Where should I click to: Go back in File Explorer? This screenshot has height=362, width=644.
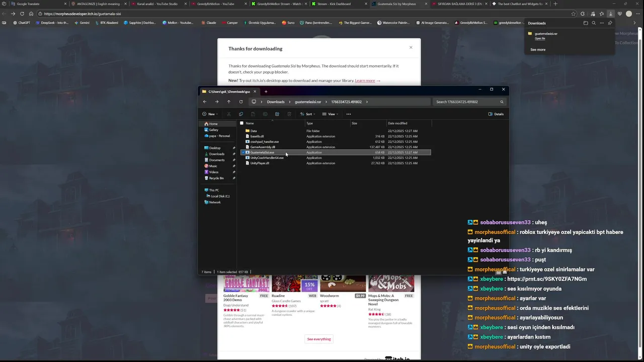click(x=205, y=102)
